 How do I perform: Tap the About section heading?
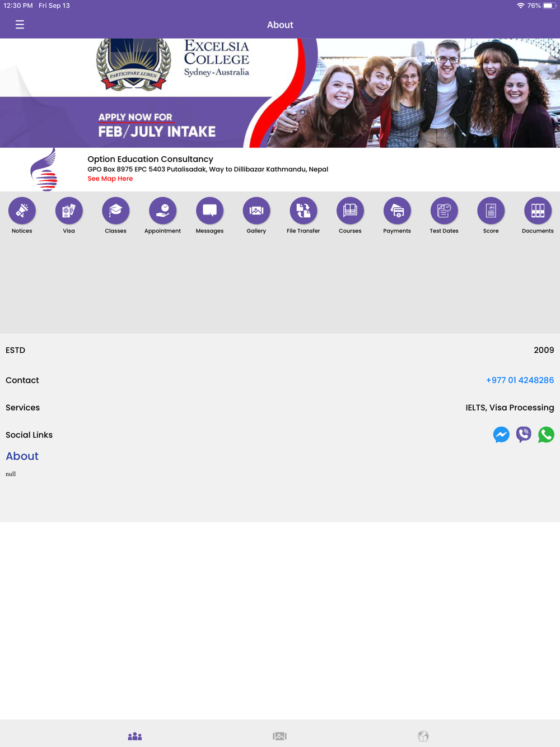click(22, 456)
